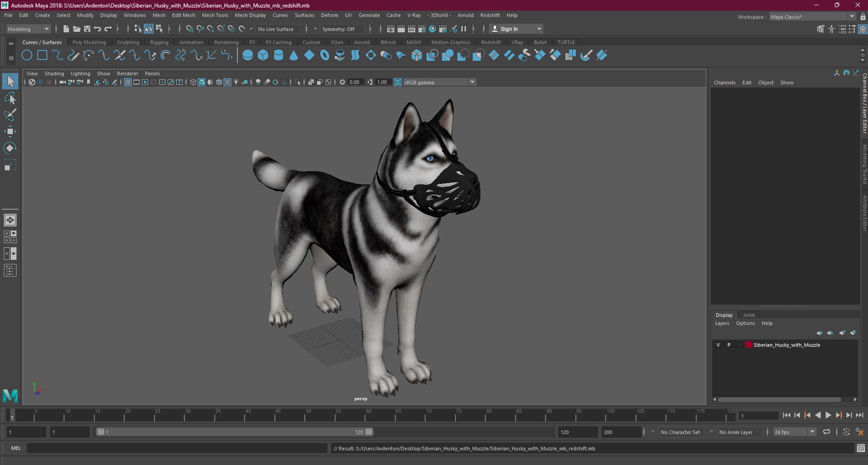The width and height of the screenshot is (868, 465).
Task: Activate the Rotate tool
Action: pos(10,148)
